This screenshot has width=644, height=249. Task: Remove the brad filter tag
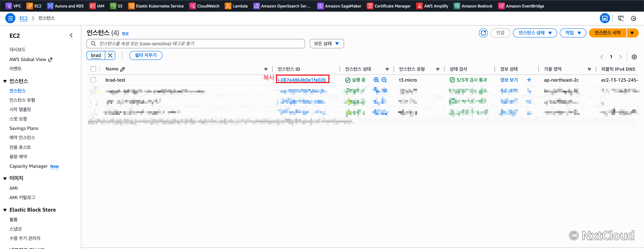click(x=110, y=55)
